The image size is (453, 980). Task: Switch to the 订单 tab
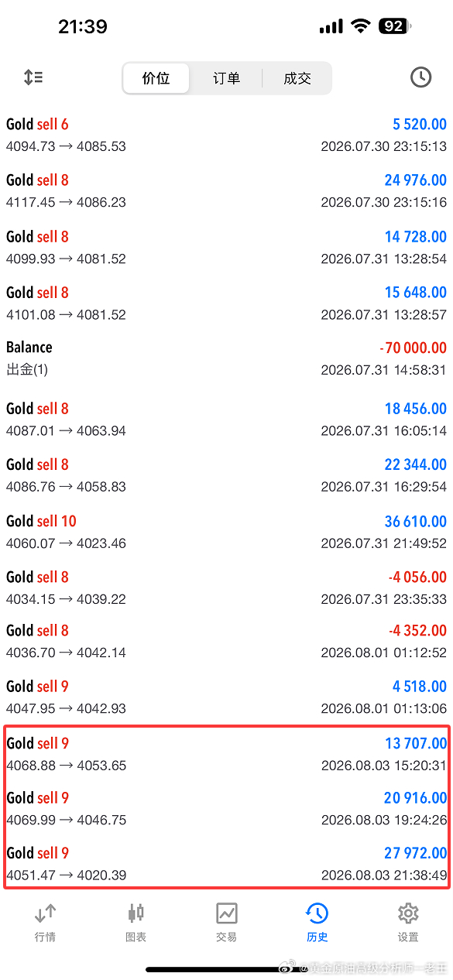pos(226,78)
